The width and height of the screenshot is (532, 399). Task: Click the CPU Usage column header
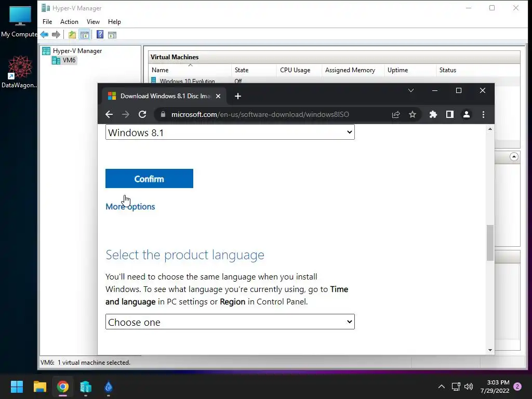coord(299,70)
